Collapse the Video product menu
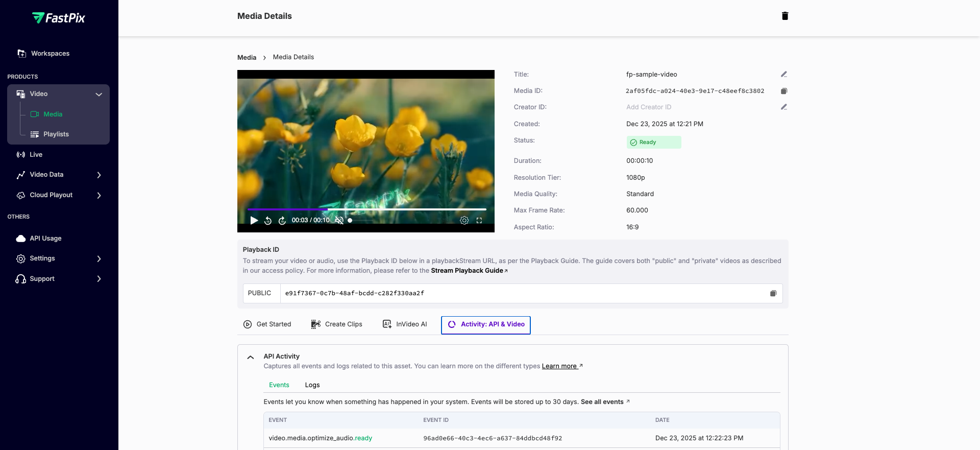The width and height of the screenshot is (980, 450). pos(99,94)
